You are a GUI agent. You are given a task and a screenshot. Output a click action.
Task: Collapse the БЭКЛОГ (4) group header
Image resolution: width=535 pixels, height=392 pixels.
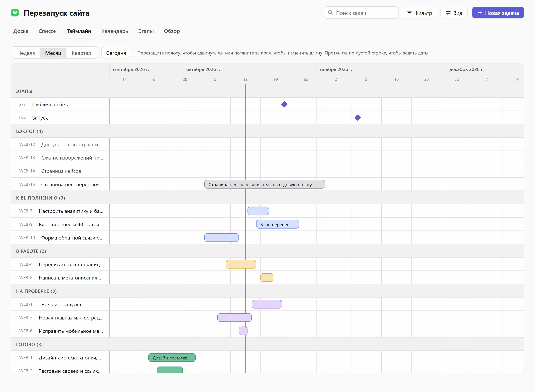(29, 131)
